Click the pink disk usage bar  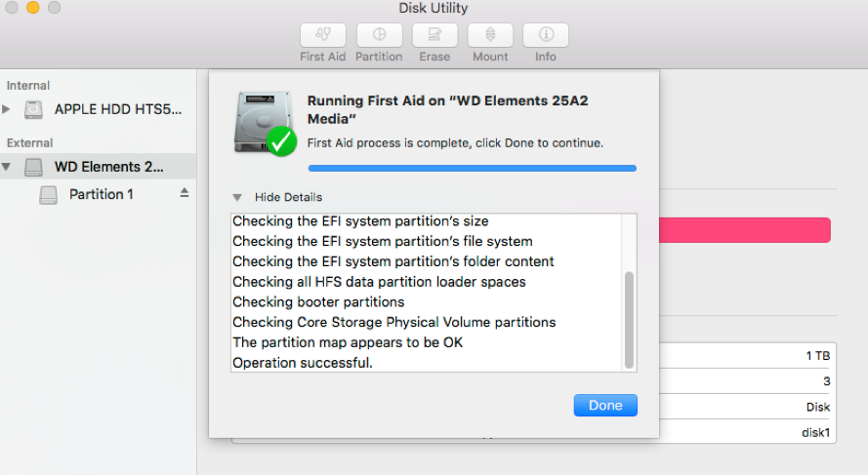pyautogui.click(x=745, y=230)
